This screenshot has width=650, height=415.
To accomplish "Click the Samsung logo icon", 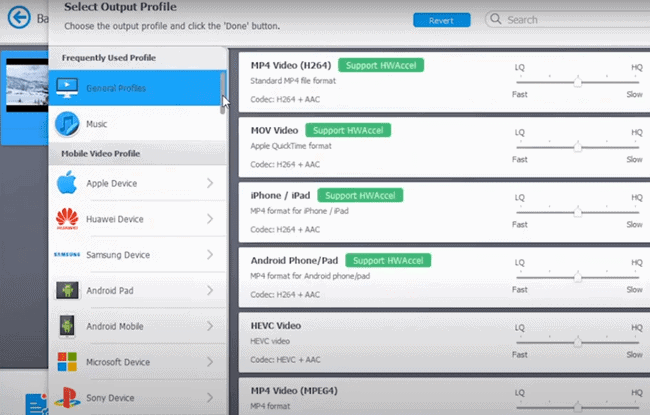I will pos(67,255).
